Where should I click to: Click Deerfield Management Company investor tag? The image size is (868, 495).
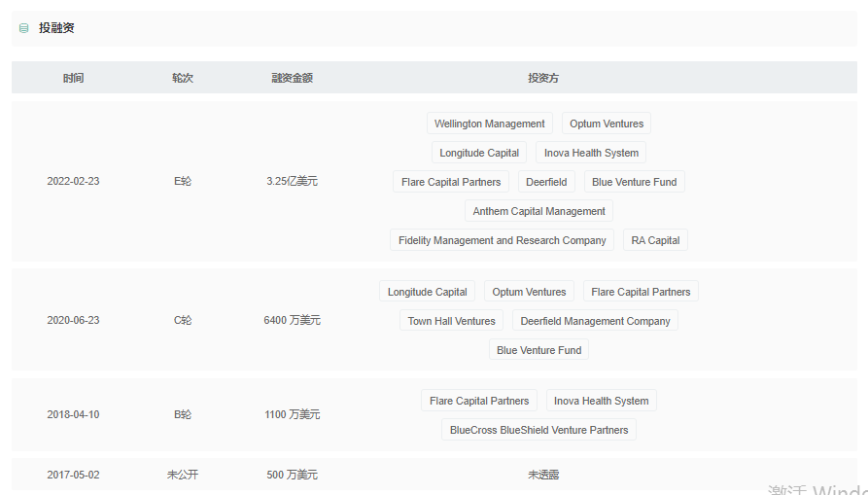pyautogui.click(x=595, y=321)
